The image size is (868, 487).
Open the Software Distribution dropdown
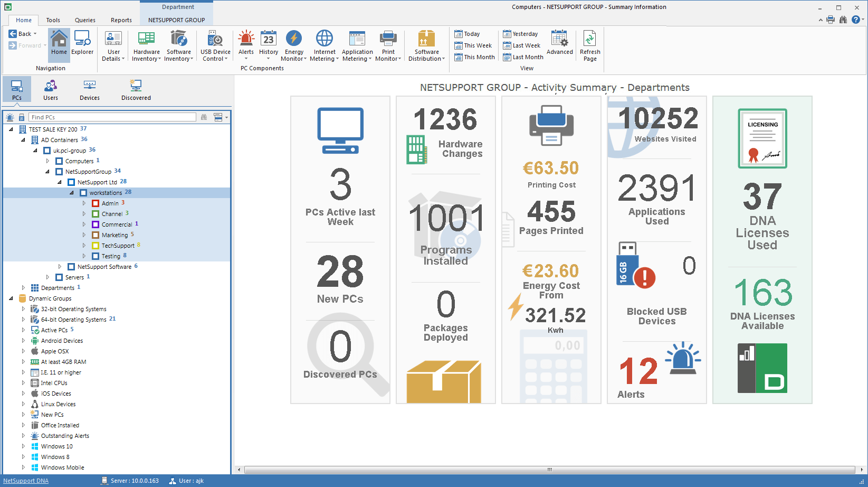click(x=426, y=46)
